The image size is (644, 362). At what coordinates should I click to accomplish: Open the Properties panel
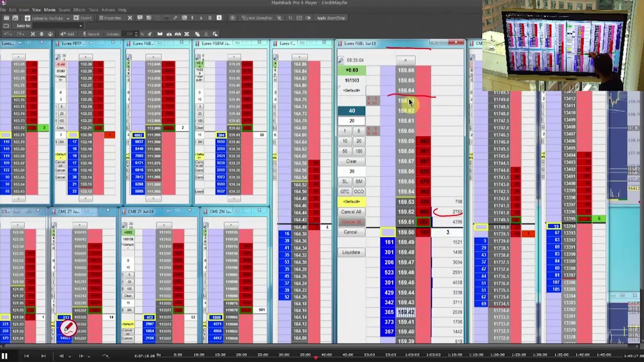click(110, 18)
